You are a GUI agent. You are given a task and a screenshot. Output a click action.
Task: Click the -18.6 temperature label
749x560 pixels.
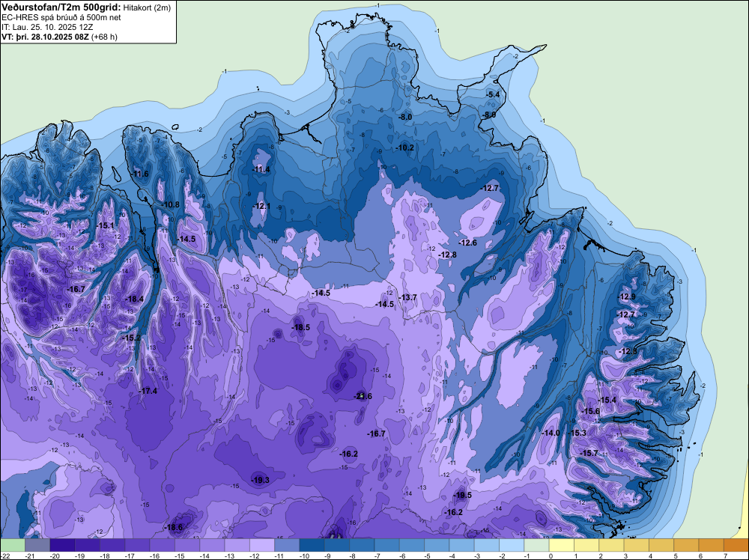174,528
